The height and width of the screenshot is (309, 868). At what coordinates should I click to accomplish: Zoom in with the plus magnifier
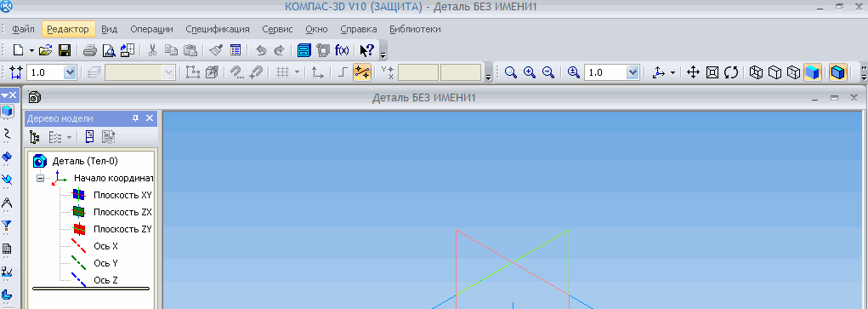point(530,72)
